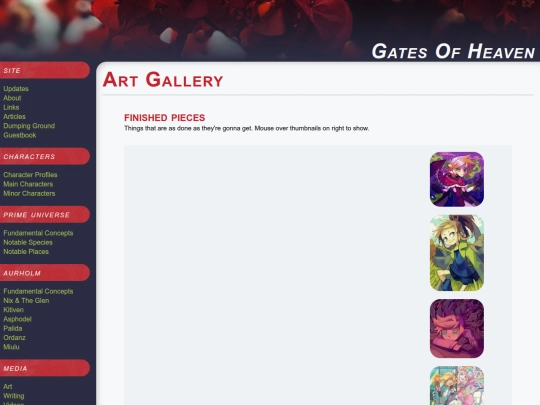Image resolution: width=540 pixels, height=405 pixels.
Task: Go to the About page
Action: pyautogui.click(x=12, y=98)
